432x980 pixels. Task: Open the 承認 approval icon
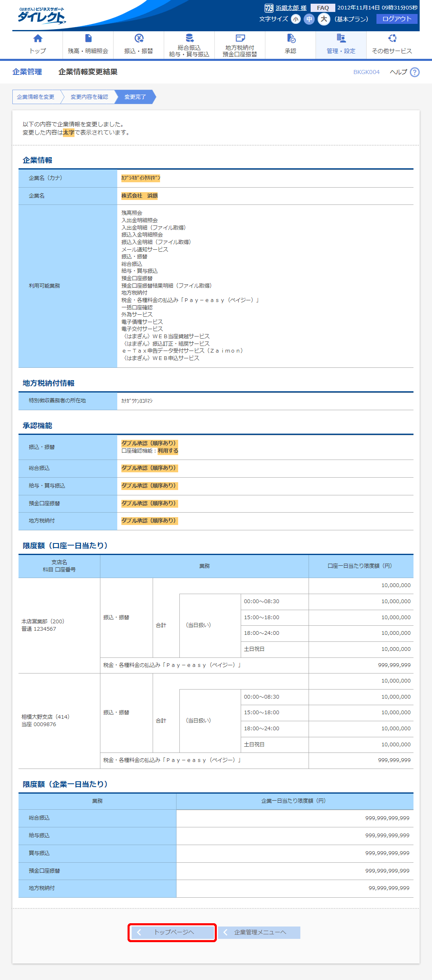coord(290,39)
